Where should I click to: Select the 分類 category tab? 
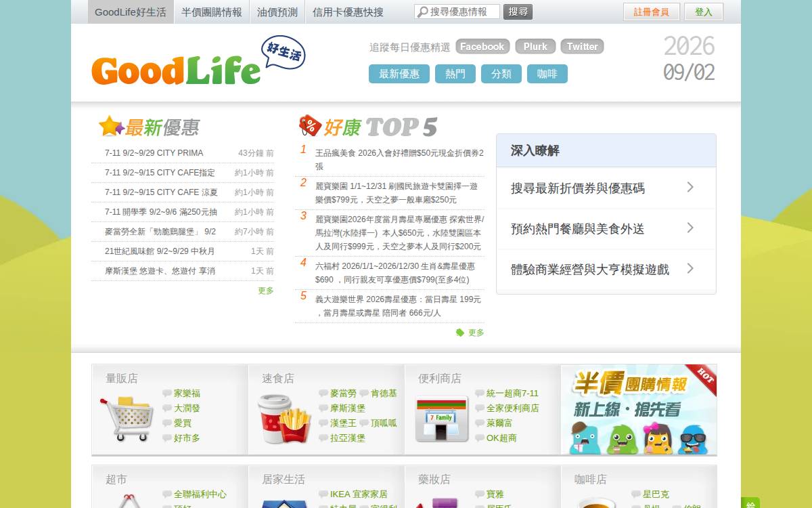[x=501, y=74]
